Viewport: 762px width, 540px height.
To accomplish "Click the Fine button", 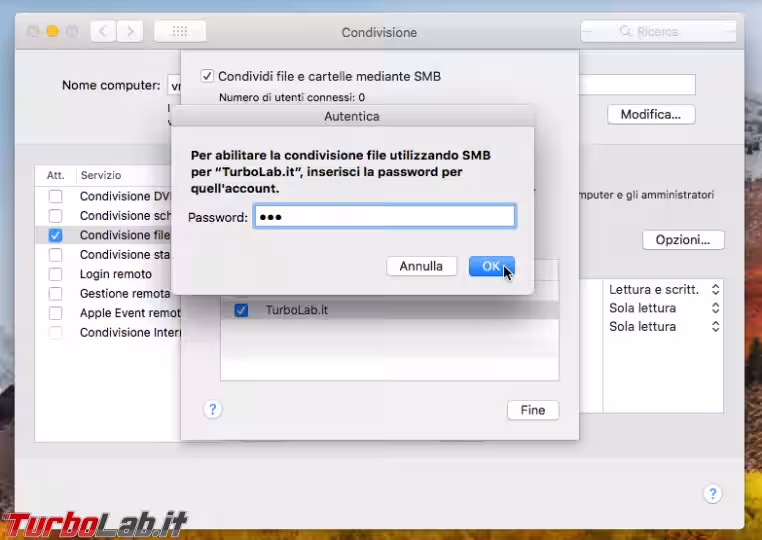I will pos(533,410).
